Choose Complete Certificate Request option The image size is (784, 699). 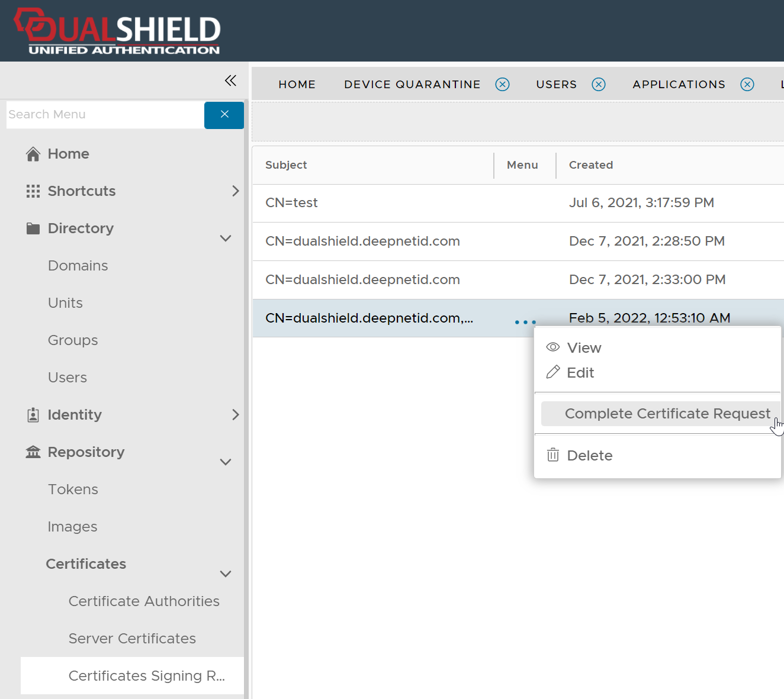coord(667,414)
